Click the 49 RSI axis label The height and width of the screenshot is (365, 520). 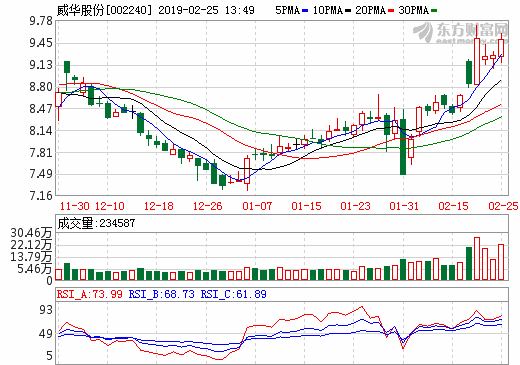pos(46,334)
